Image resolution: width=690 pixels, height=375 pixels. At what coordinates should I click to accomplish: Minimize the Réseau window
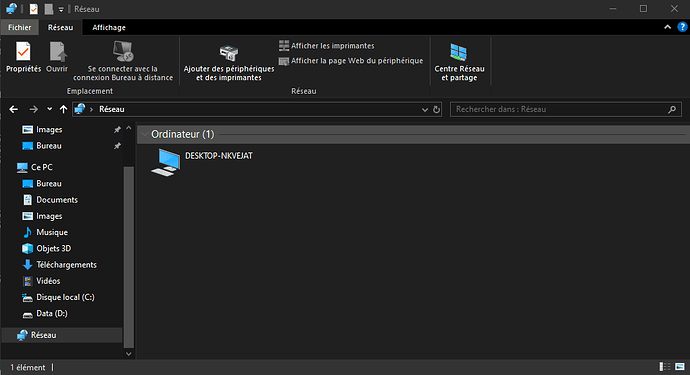click(x=613, y=9)
